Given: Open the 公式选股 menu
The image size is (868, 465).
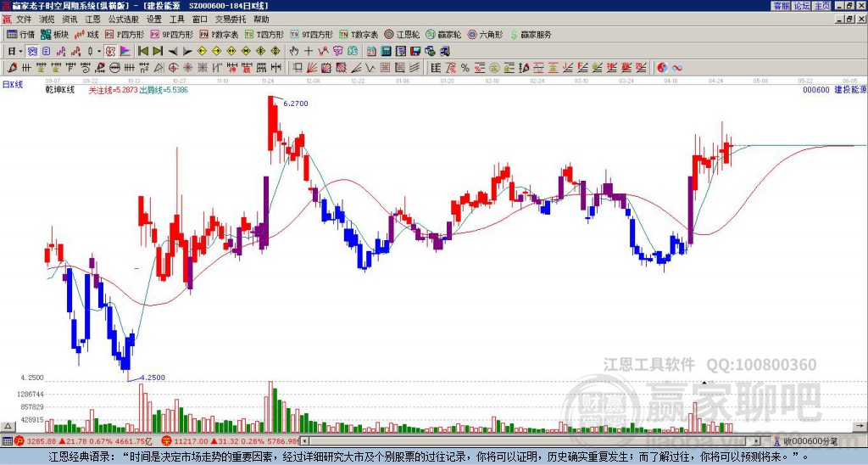Looking at the screenshot, I should (123, 20).
